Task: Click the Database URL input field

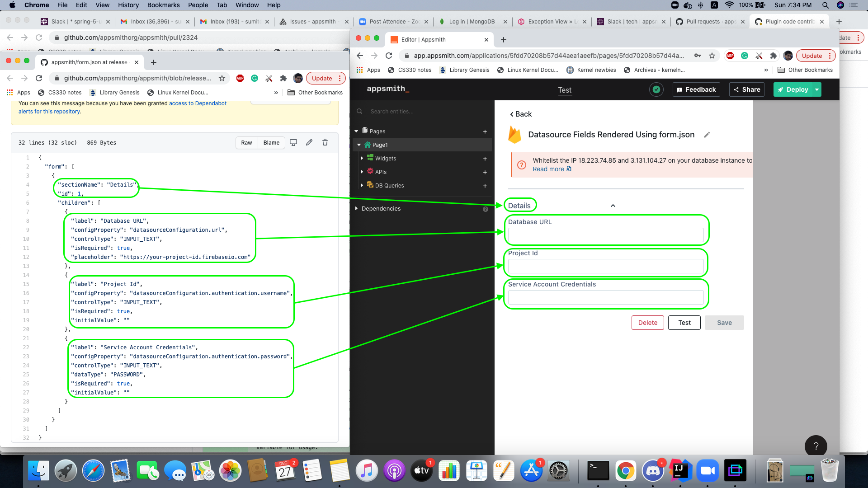Action: [606, 235]
